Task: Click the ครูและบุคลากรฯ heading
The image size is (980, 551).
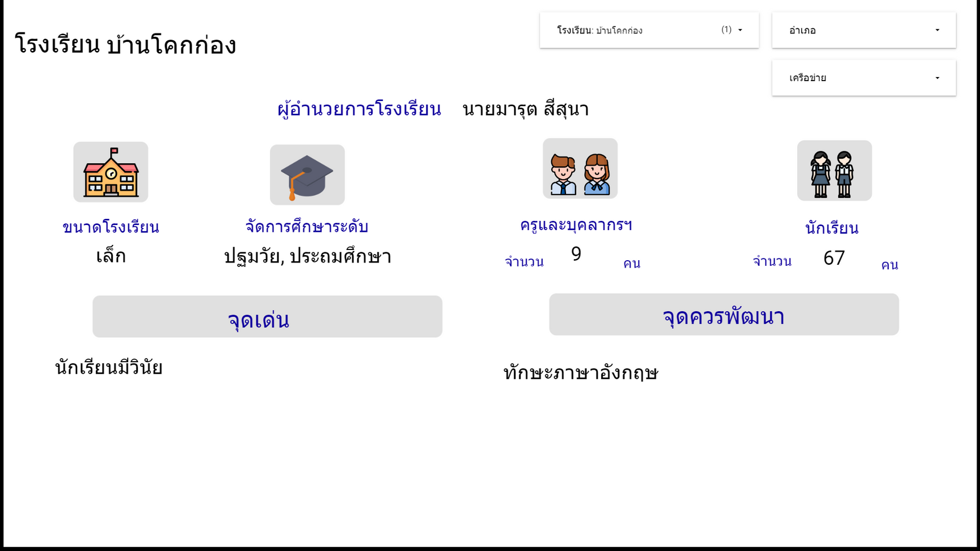Action: tap(576, 225)
